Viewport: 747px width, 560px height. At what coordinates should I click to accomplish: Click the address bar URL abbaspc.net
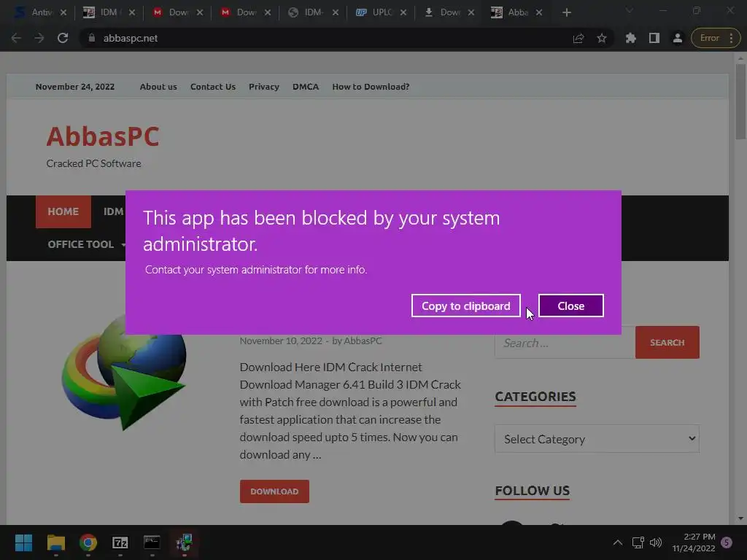tap(131, 38)
